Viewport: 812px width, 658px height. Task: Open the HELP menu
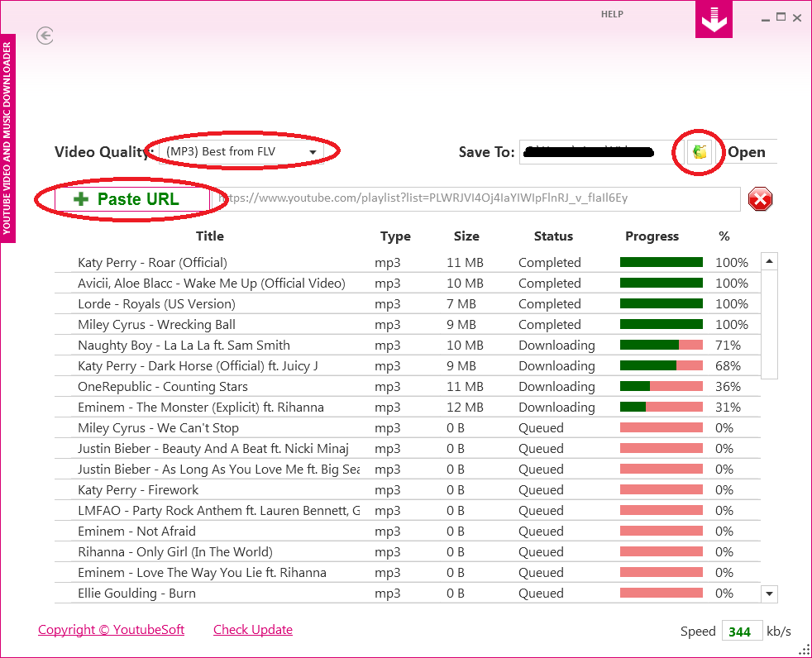pos(612,15)
